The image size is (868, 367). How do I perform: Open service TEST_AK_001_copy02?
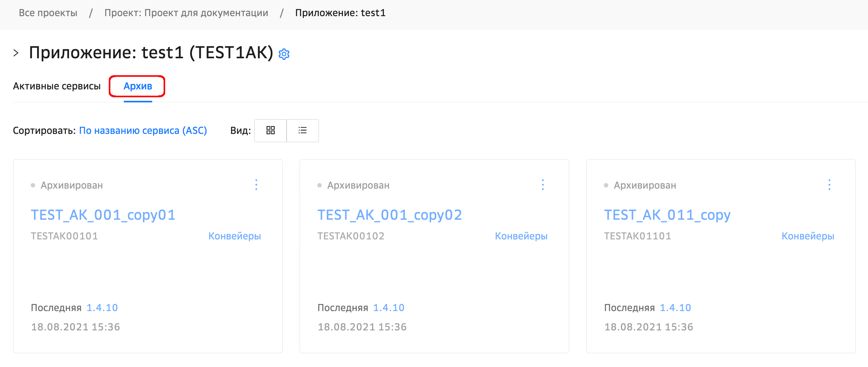[x=389, y=215]
